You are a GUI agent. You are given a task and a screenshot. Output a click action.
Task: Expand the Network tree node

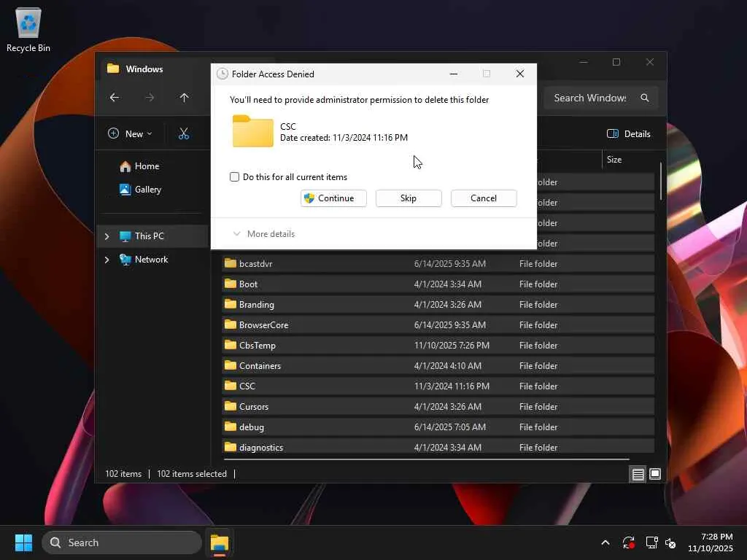[x=107, y=260]
